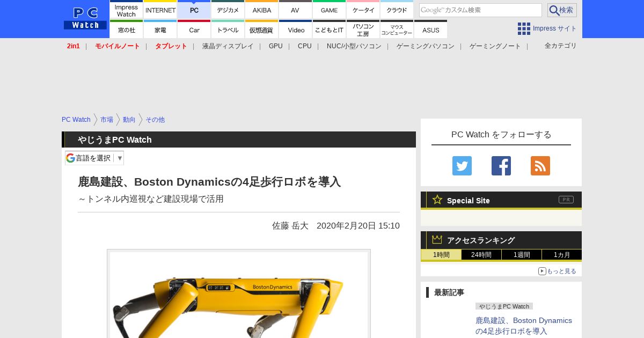
Task: Open the 仮想通貨 site tab
Action: coord(262,30)
